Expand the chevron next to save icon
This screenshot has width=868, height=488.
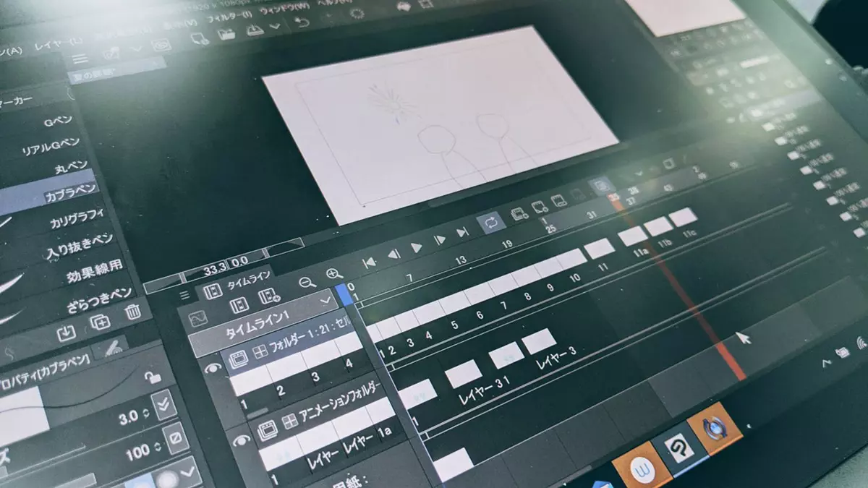pos(274,27)
